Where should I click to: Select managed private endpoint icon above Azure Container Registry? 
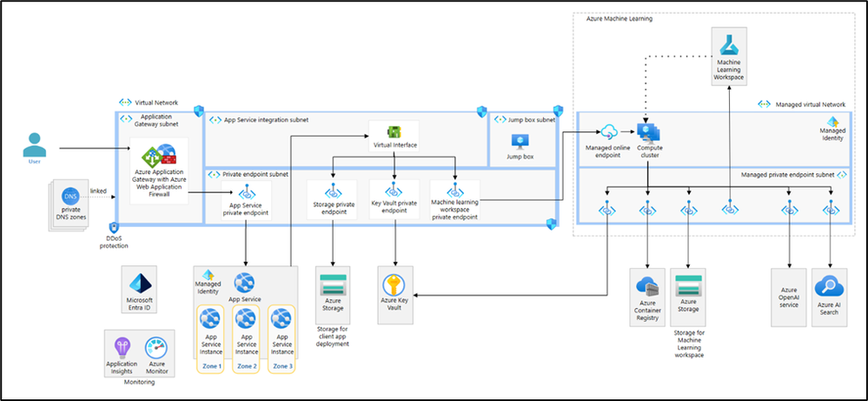click(x=647, y=211)
